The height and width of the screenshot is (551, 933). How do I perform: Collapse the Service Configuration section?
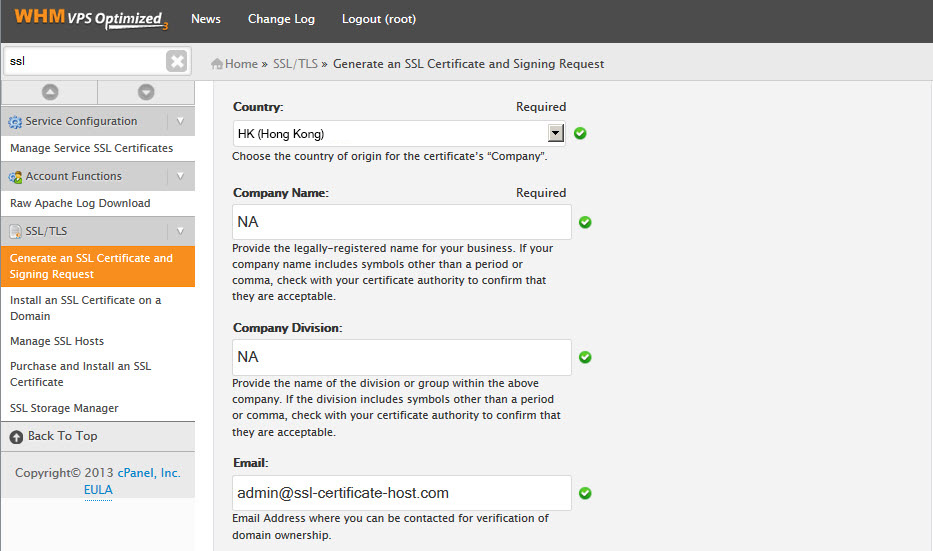tap(180, 121)
